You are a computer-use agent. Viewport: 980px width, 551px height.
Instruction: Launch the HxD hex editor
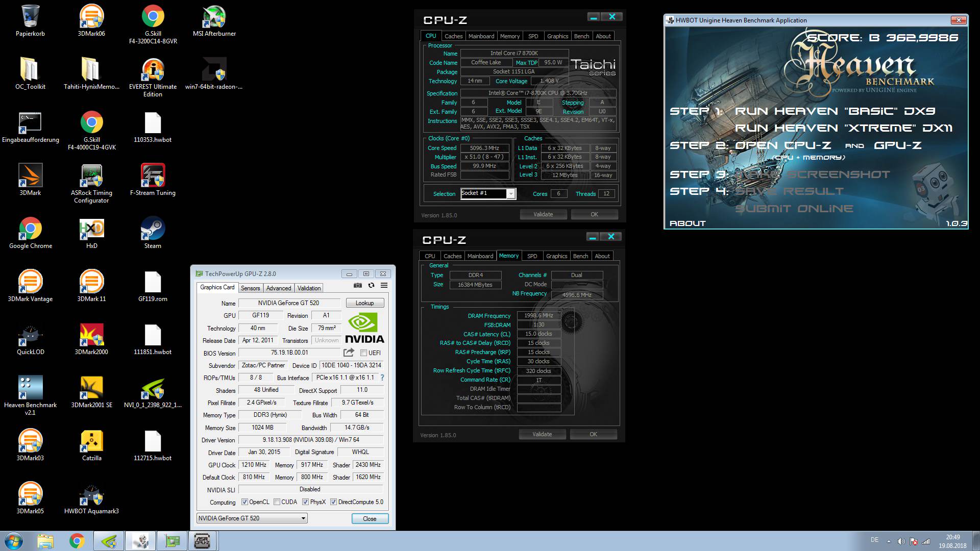click(x=91, y=233)
